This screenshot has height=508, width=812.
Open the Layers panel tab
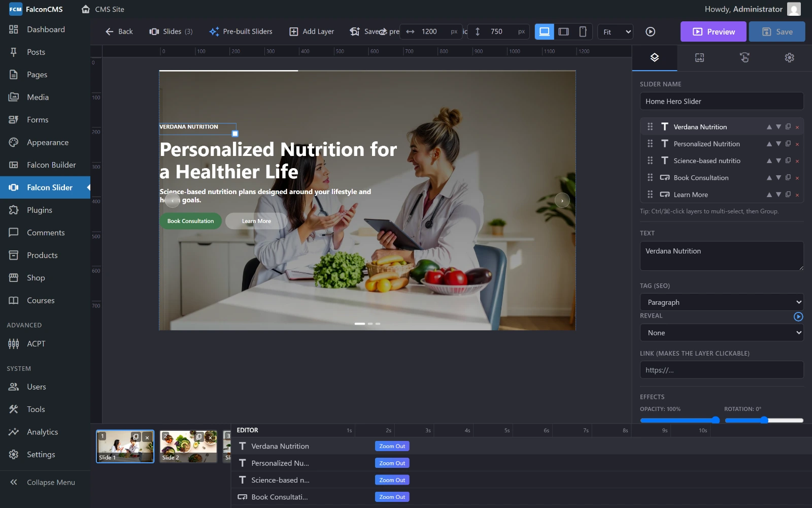654,57
